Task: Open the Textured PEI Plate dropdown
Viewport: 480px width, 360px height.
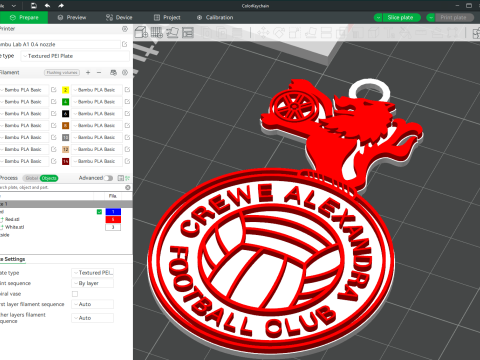Action: pos(75,56)
